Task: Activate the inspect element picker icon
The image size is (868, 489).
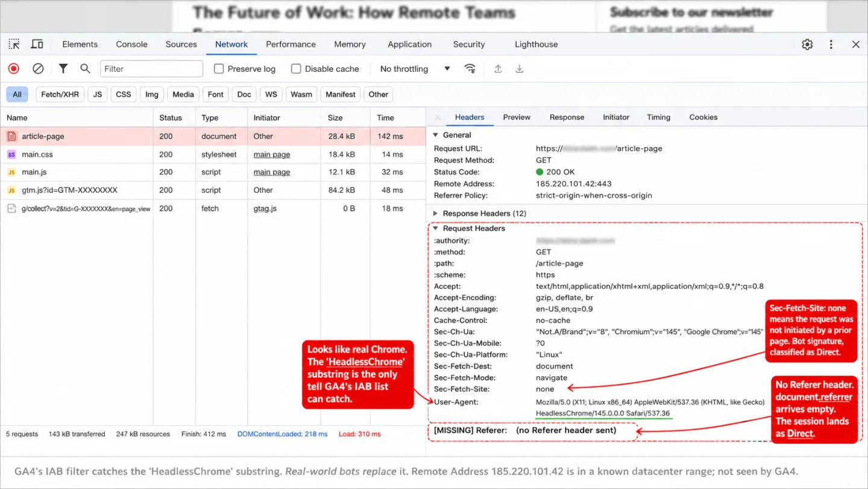Action: tap(14, 44)
